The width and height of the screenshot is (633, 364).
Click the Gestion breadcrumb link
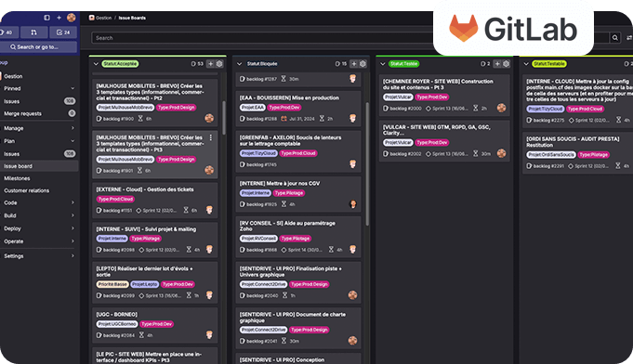click(x=103, y=18)
